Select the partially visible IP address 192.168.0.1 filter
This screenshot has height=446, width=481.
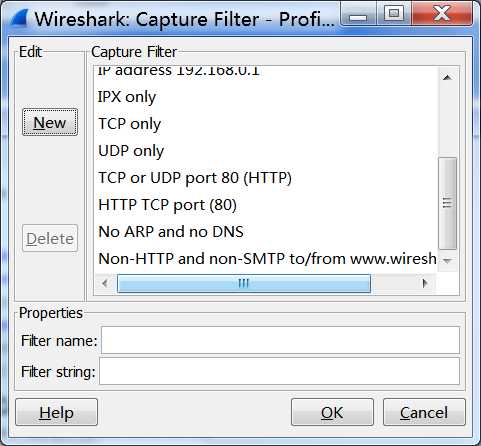click(267, 72)
